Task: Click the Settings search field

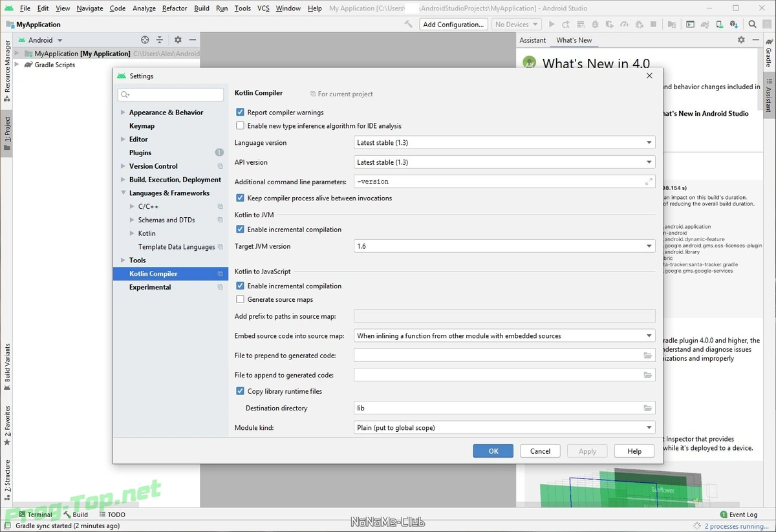Action: click(x=171, y=94)
